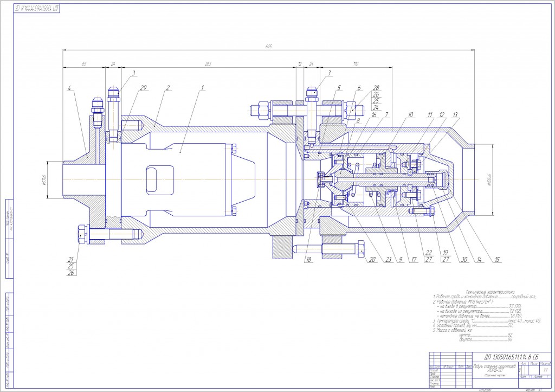Image resolution: width=555 pixels, height=392 pixels.
Task: Select the "Формат" label below the title block
Action: coord(530,390)
